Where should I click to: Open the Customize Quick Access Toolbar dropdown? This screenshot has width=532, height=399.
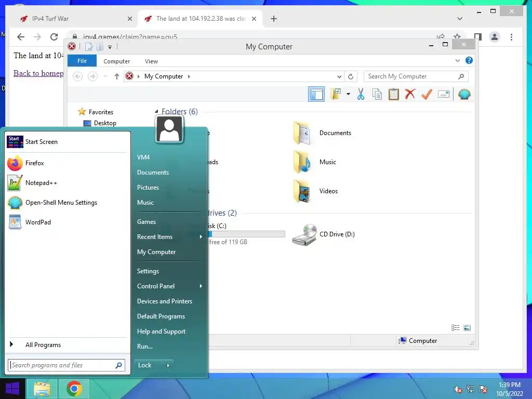110,47
